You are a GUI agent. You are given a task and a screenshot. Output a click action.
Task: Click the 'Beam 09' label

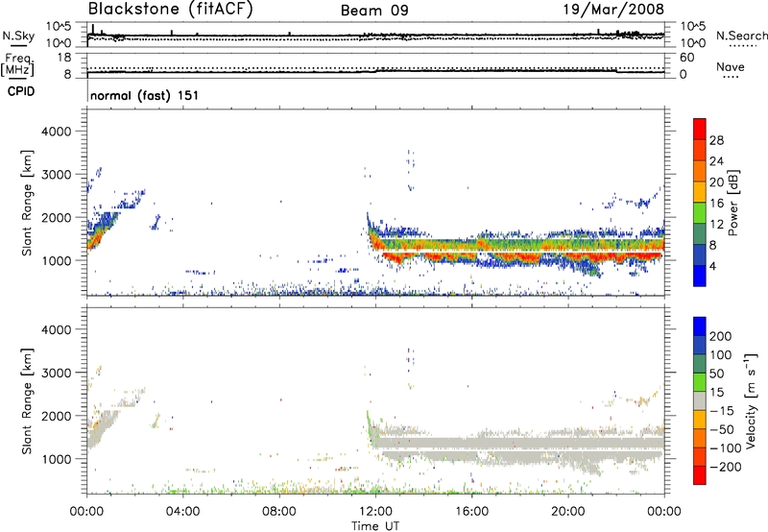pyautogui.click(x=374, y=11)
